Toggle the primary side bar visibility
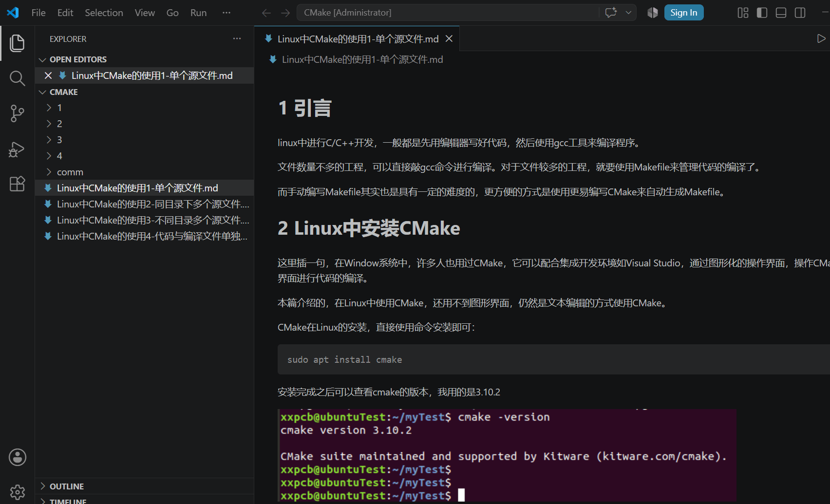830x504 pixels. 762,13
